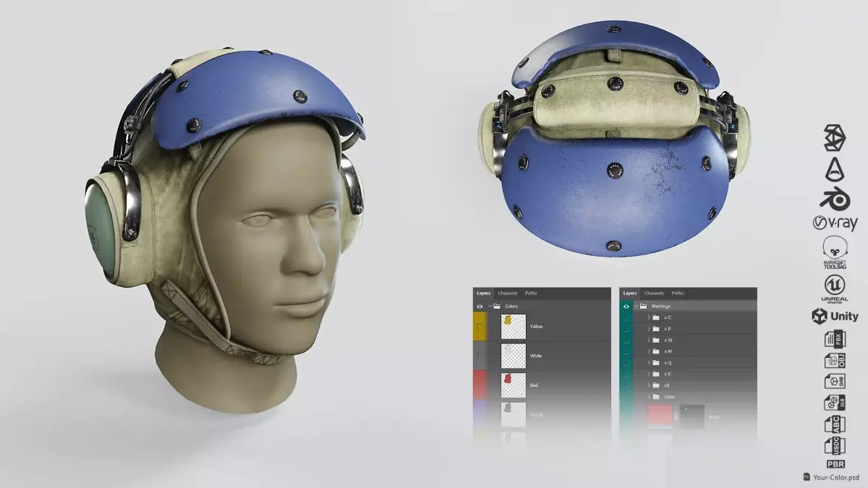Show the White layer using its visibility box
The height and width of the screenshot is (488, 868).
(x=480, y=356)
